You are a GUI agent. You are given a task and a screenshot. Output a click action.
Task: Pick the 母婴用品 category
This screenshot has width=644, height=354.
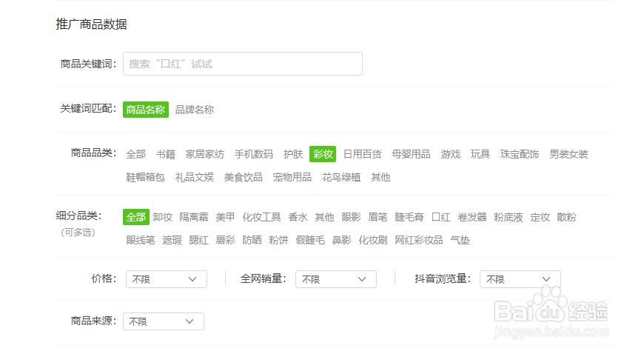(411, 154)
